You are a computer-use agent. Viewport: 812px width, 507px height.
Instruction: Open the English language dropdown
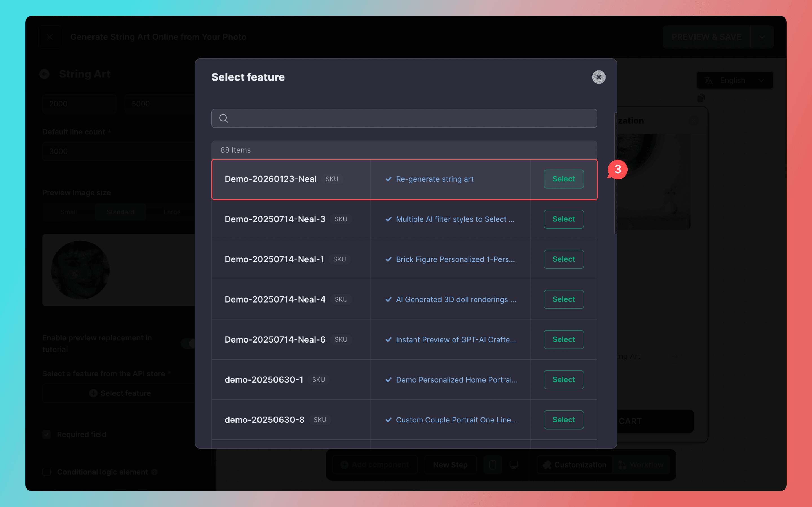734,81
